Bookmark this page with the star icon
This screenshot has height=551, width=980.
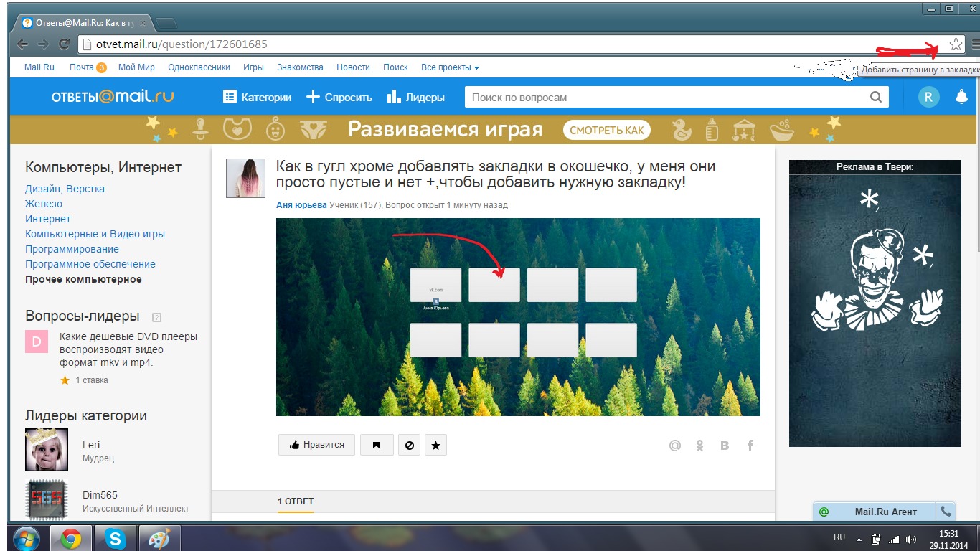click(x=956, y=44)
